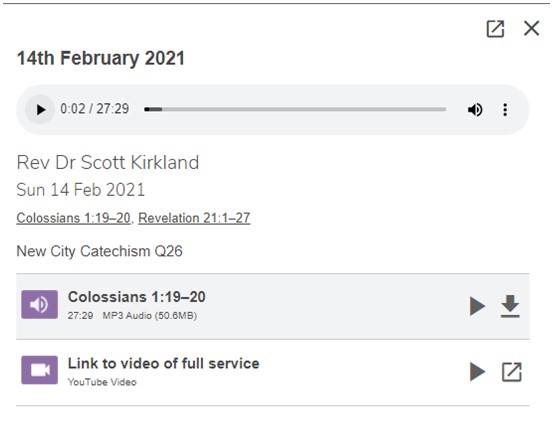
Task: Play the audio in the player bar
Action: 40,110
